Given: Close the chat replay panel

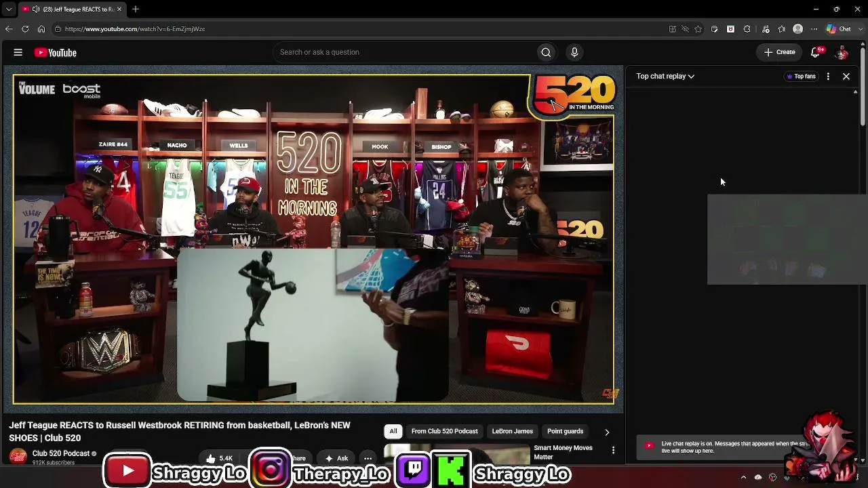Looking at the screenshot, I should coord(846,77).
